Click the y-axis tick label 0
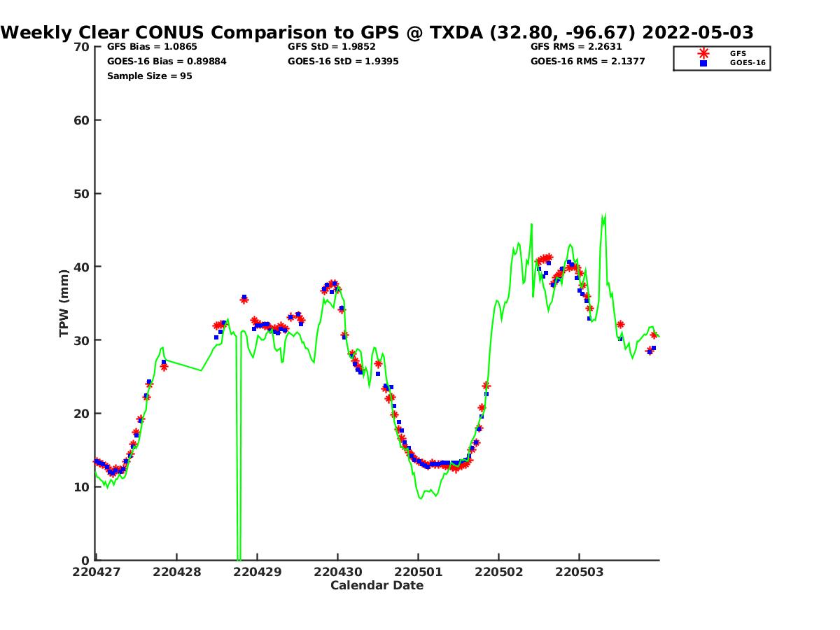The height and width of the screenshot is (630, 840). [86, 560]
